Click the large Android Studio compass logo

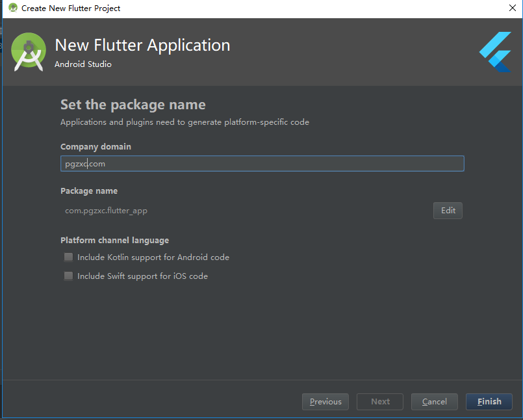(29, 52)
